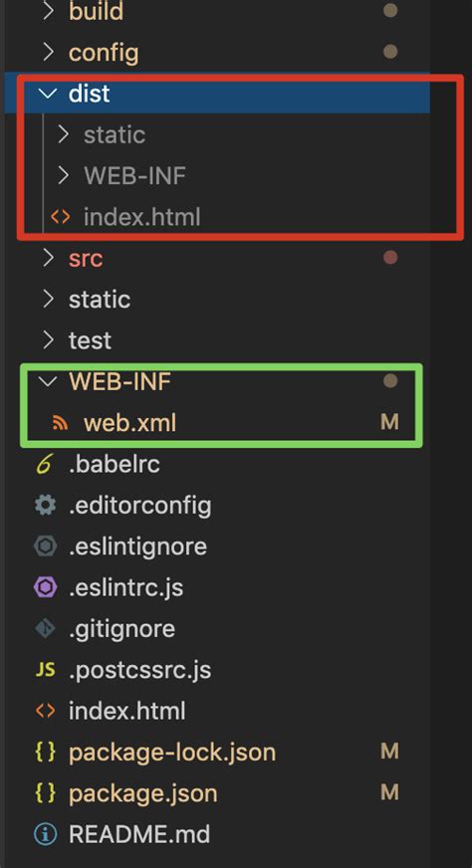
Task: Click the gear icon of .editorconfig
Action: [46, 506]
